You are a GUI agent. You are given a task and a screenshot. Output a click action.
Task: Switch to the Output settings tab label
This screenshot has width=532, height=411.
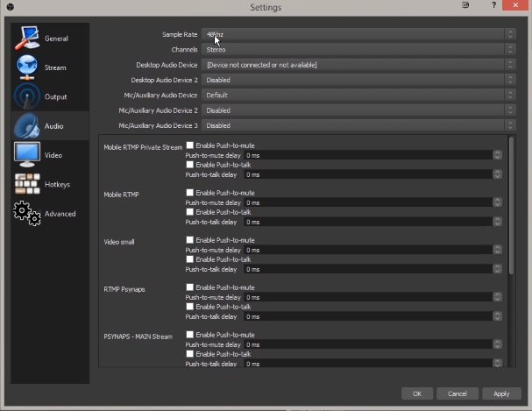tap(55, 96)
